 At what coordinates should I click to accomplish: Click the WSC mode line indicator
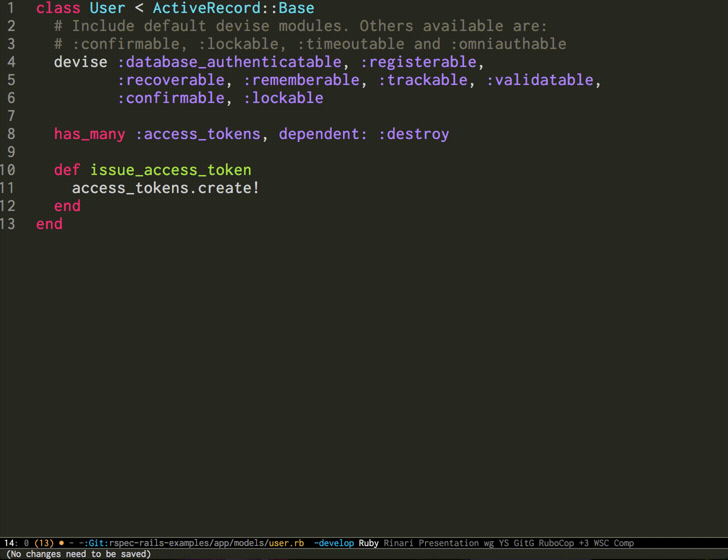pos(601,543)
